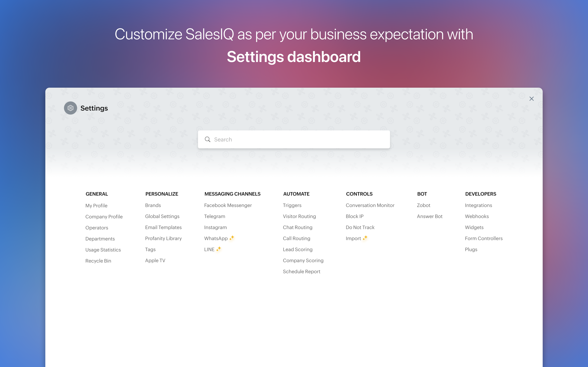The width and height of the screenshot is (588, 367).
Task: Open the Profanity Library
Action: click(x=163, y=238)
